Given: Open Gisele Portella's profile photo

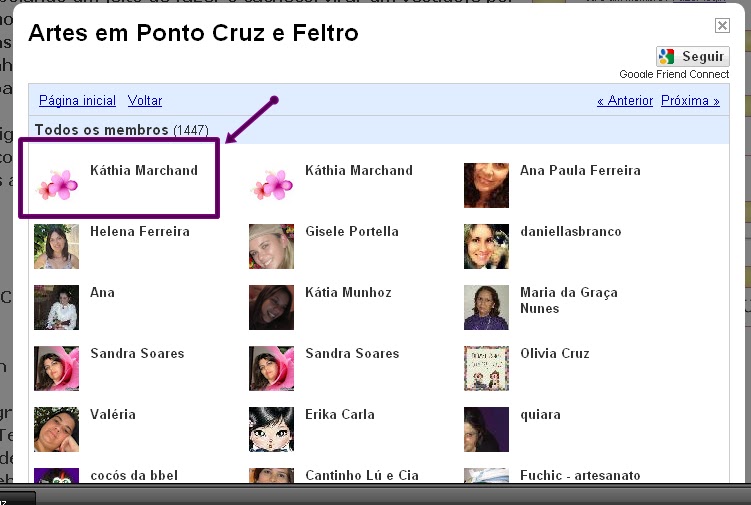Looking at the screenshot, I should 271,246.
